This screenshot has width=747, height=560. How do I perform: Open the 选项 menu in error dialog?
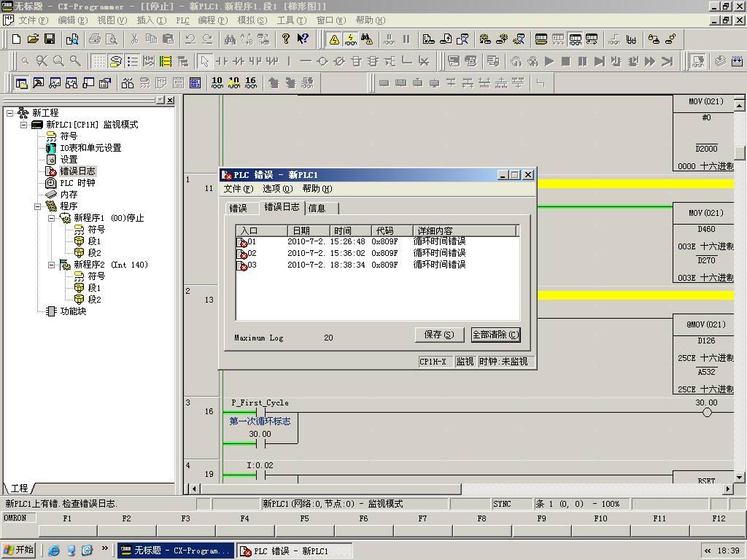[276, 189]
